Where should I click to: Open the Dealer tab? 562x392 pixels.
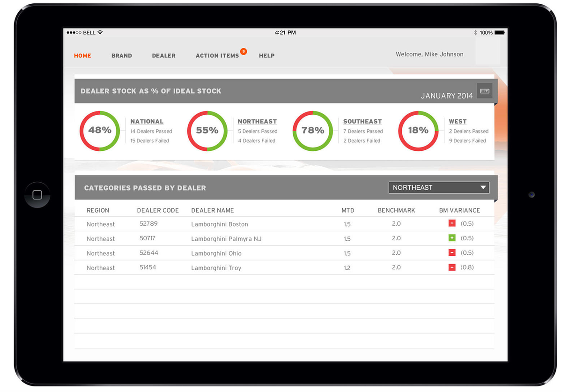(163, 56)
